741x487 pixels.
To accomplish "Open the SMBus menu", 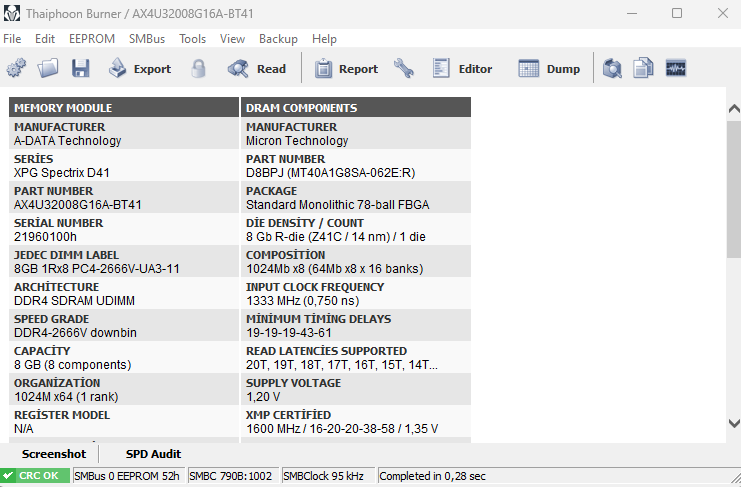I will (147, 39).
